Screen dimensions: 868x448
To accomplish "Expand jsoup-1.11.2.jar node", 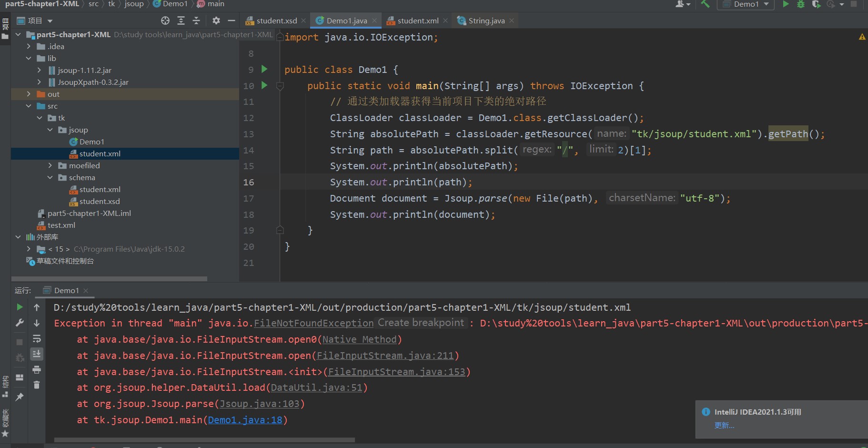I will [39, 70].
